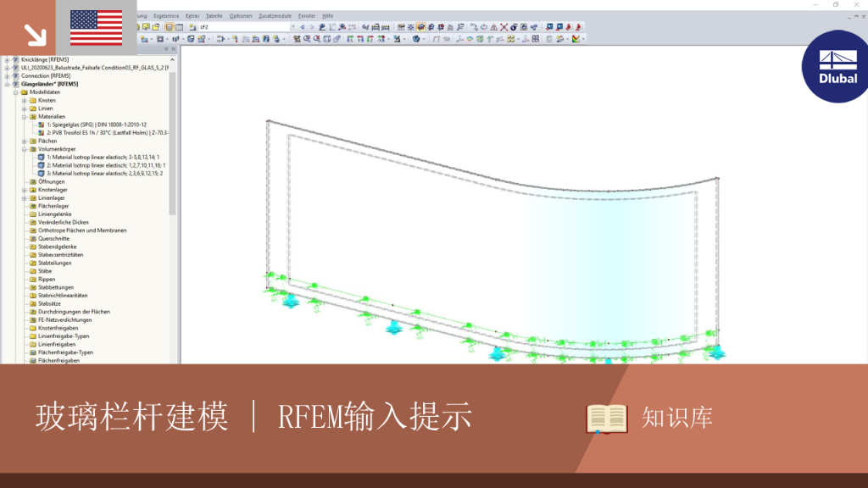Screen dimensions: 868x488
Task: Select Stabendgelenke tree entry
Action: [x=57, y=247]
